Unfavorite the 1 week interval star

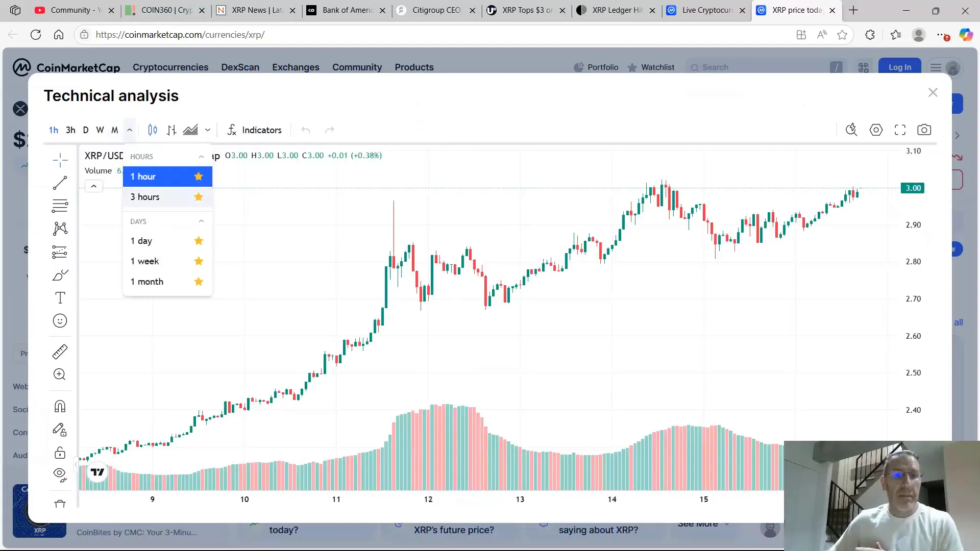[199, 261]
